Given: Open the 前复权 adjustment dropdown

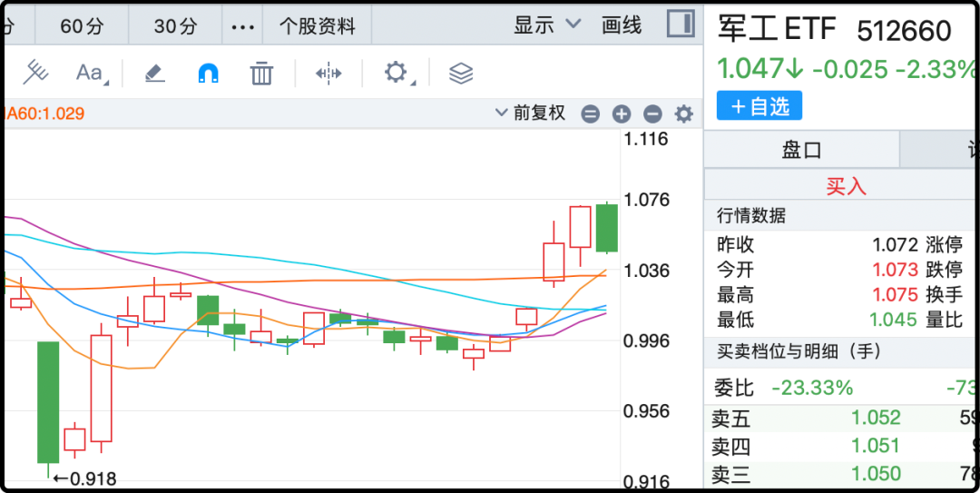Looking at the screenshot, I should click(531, 113).
